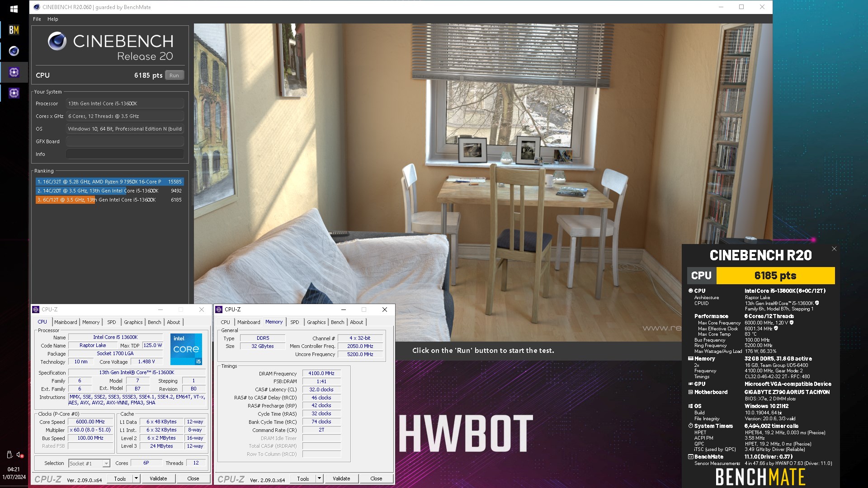Click the CPU section icon in BenchMate
Viewport: 868px width, 488px height.
point(690,291)
